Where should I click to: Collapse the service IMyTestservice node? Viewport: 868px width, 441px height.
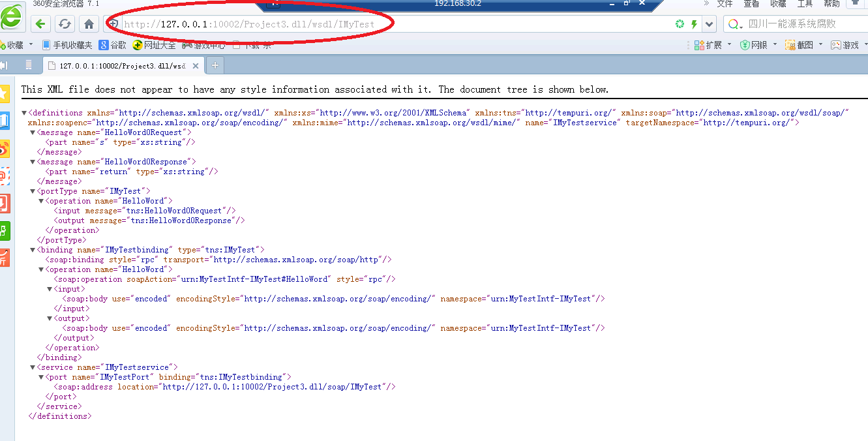pos(33,367)
